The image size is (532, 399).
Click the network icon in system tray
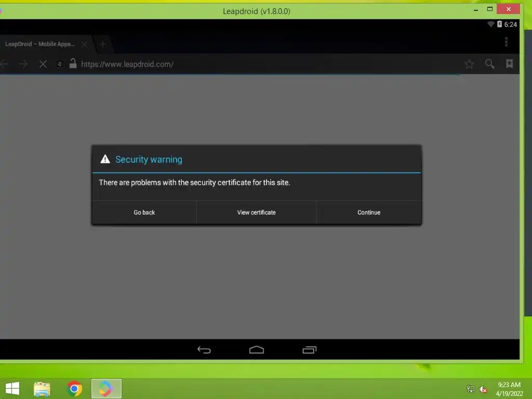pyautogui.click(x=470, y=389)
